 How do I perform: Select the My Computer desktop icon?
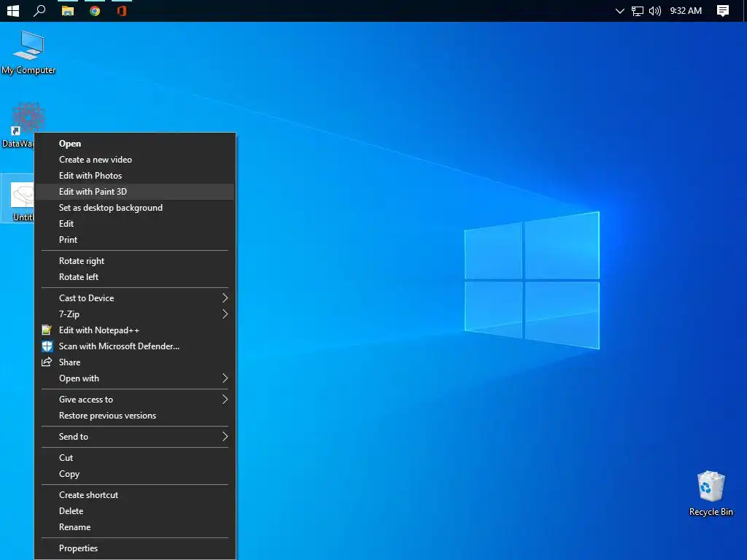coord(28,52)
